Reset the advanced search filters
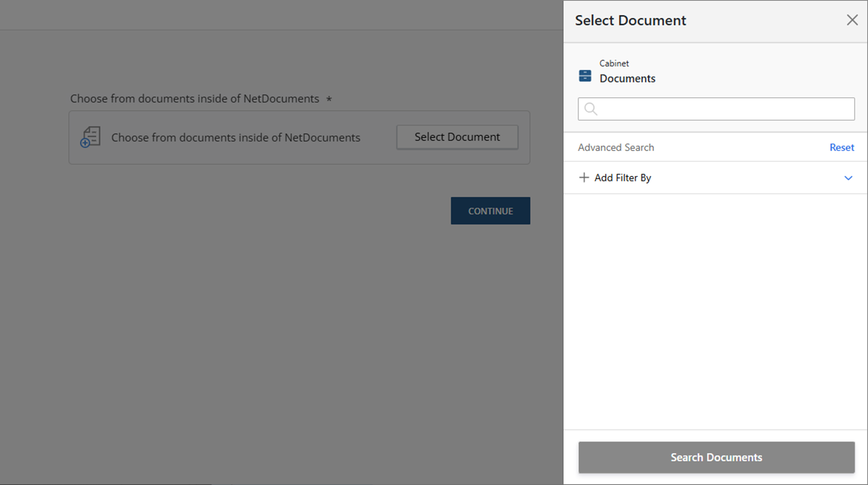Viewport: 868px width, 485px height. click(x=842, y=148)
